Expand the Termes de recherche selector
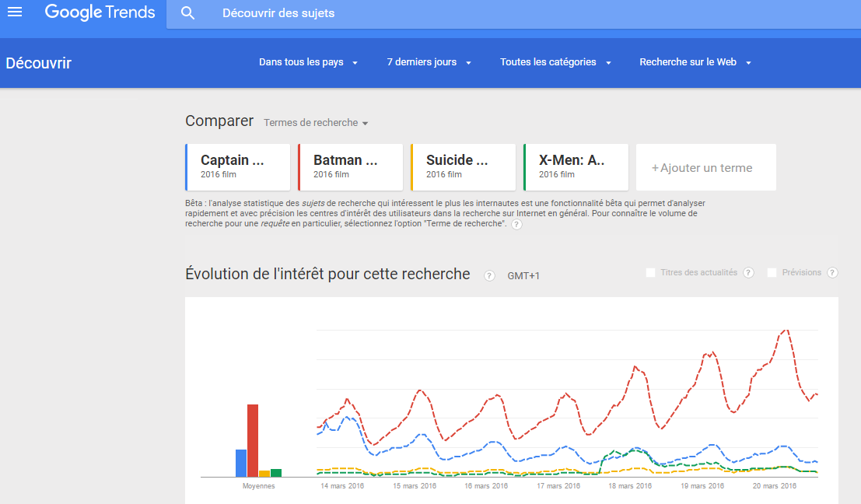 (316, 123)
